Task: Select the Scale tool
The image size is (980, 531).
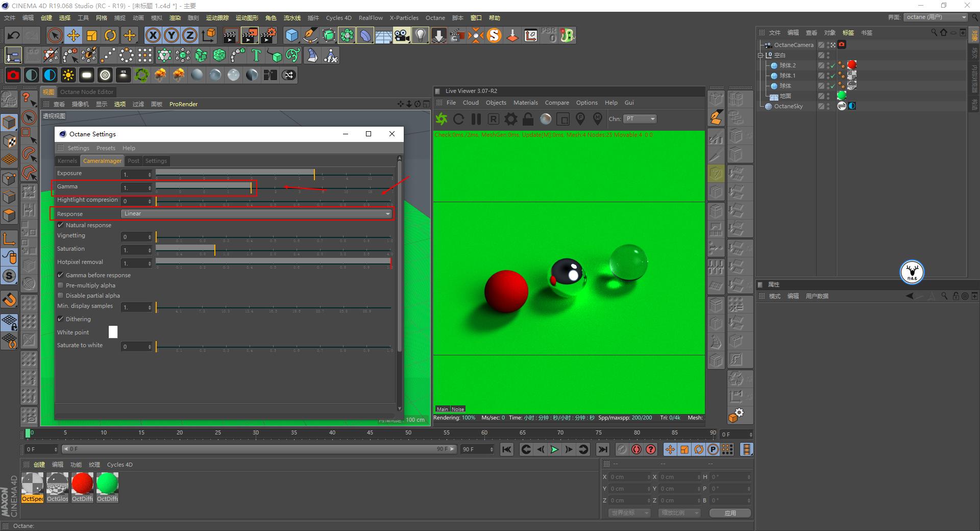Action: point(92,35)
